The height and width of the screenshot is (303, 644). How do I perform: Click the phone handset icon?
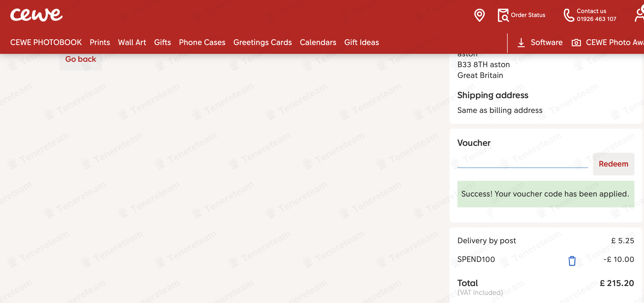[x=569, y=15]
